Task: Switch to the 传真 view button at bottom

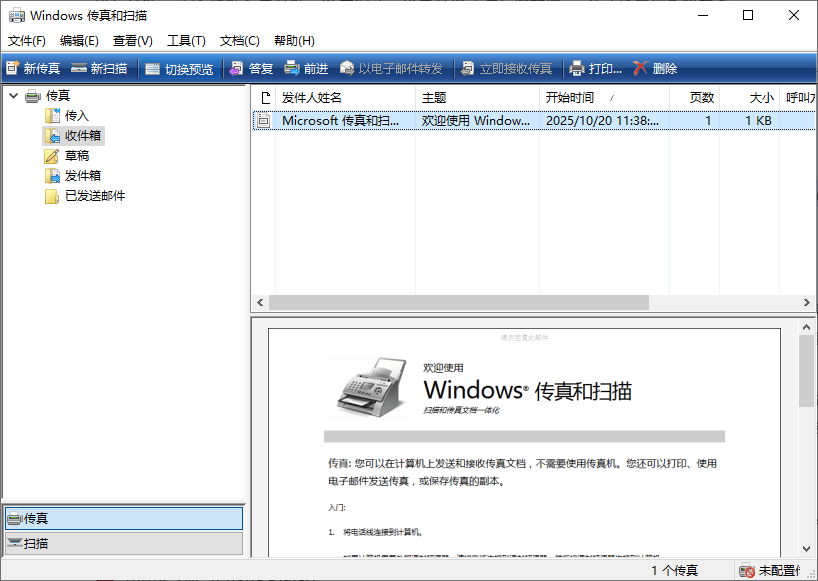Action: pyautogui.click(x=124, y=518)
